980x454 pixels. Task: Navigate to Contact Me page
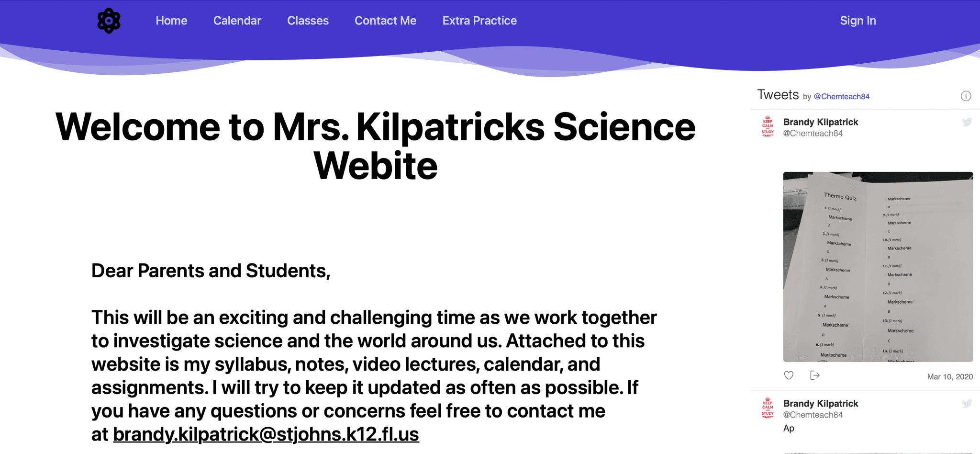[385, 21]
